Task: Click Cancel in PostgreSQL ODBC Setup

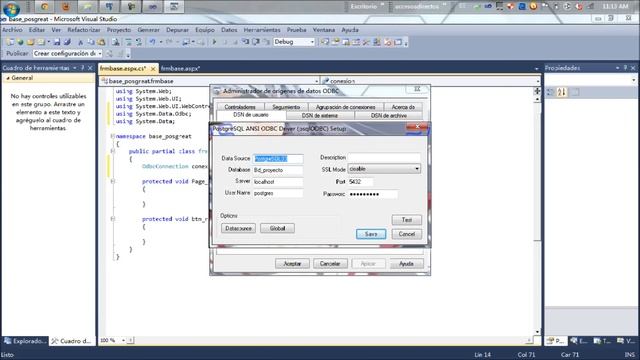Action: click(x=407, y=234)
